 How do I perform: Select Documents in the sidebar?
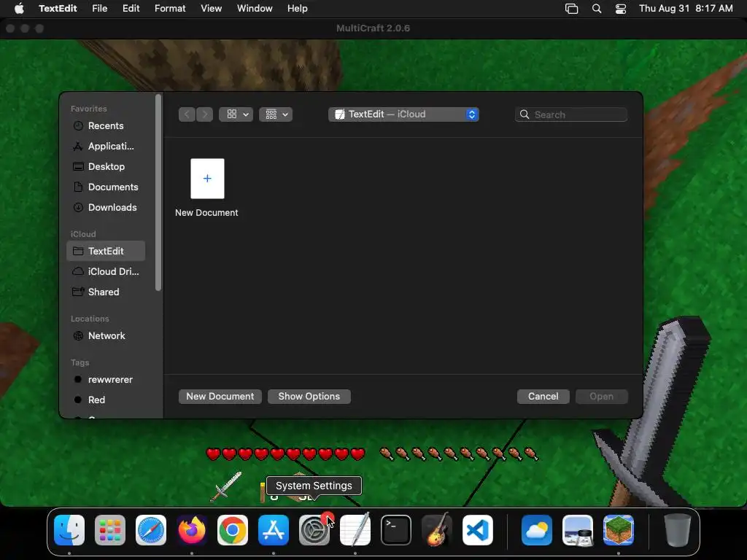coord(106,187)
